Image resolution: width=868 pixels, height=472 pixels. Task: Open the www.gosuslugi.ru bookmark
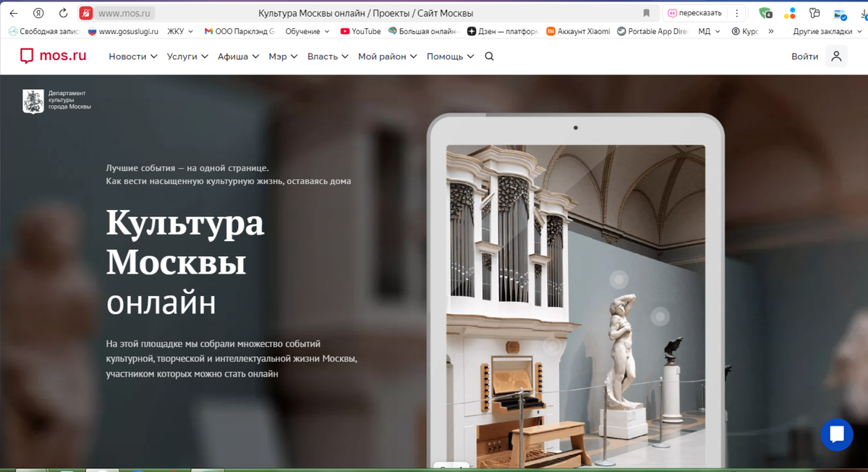pyautogui.click(x=123, y=31)
